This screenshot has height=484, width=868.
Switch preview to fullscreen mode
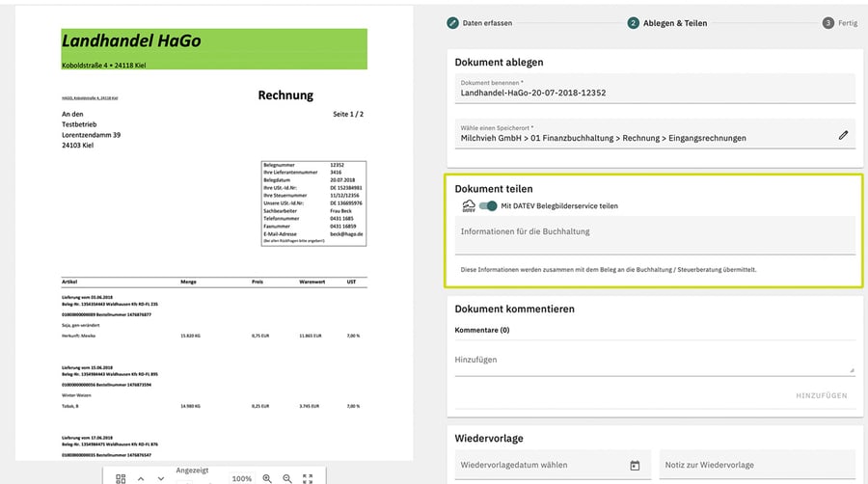[x=308, y=478]
